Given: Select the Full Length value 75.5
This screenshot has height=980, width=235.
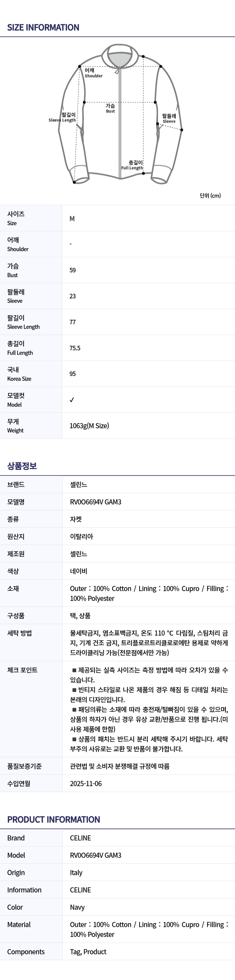Looking at the screenshot, I should [75, 348].
